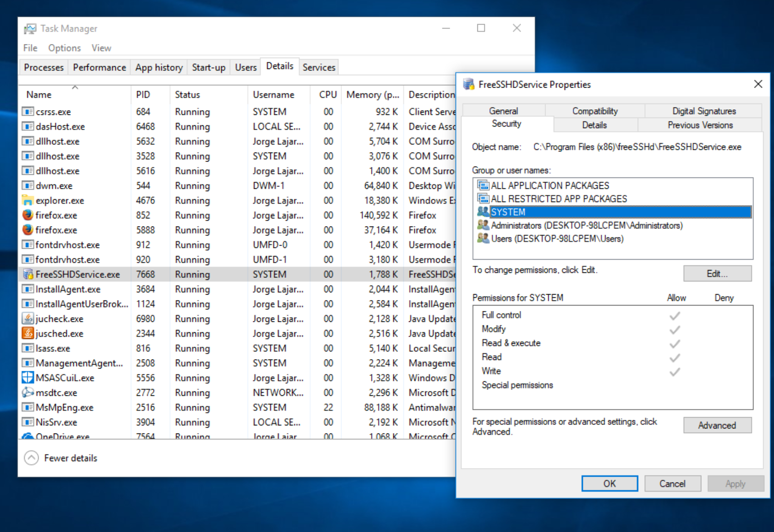Screen dimensions: 774x532
Task: Click the csrss.exe process icon
Action: (x=28, y=112)
